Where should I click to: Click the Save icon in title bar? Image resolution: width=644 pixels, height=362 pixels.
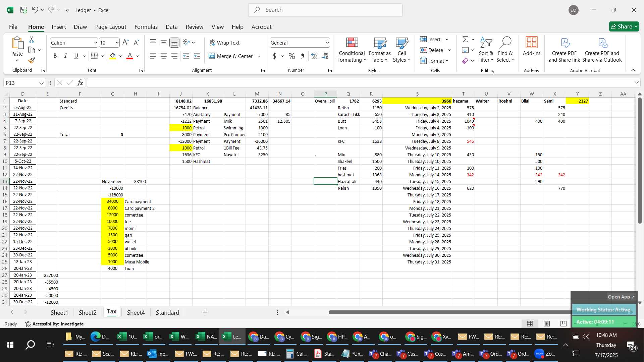pyautogui.click(x=23, y=10)
